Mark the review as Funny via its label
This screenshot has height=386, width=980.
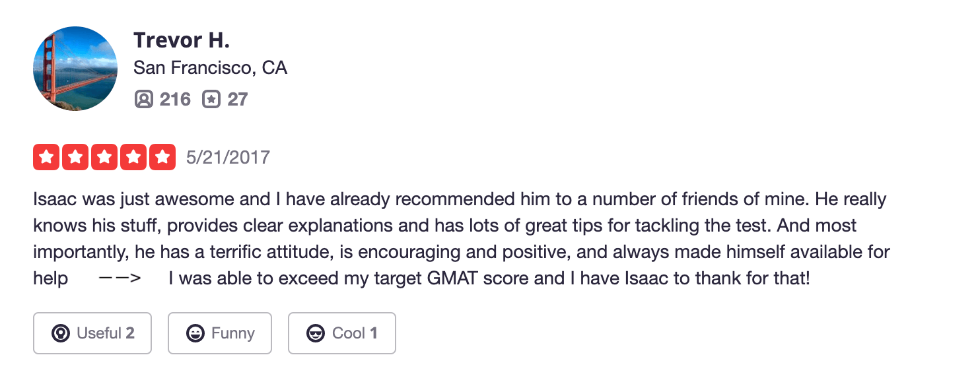click(232, 333)
